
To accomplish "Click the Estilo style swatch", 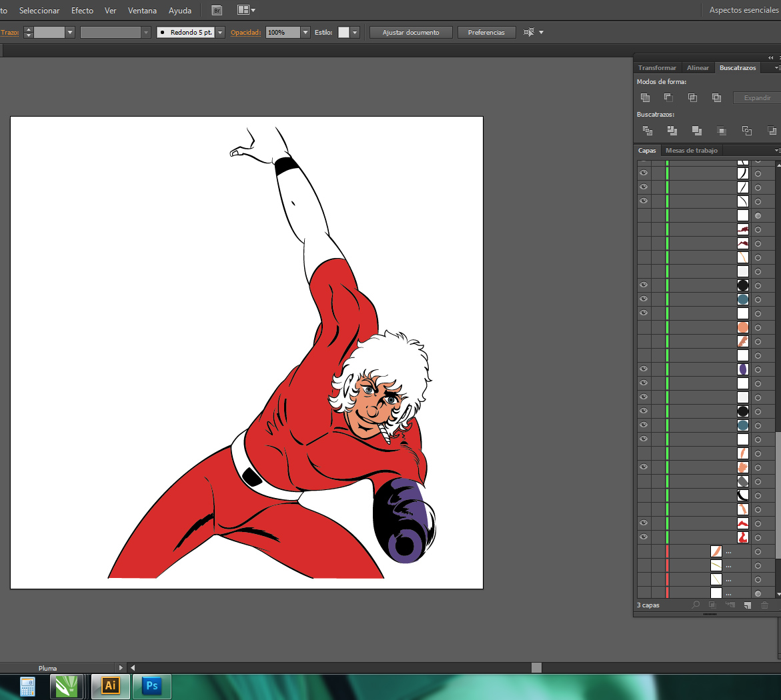I will tap(343, 33).
